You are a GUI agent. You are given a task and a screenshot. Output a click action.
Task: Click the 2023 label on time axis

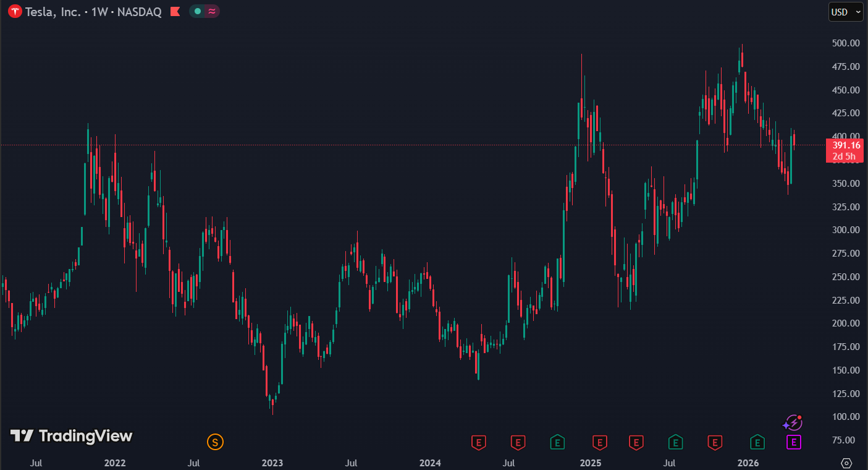272,463
